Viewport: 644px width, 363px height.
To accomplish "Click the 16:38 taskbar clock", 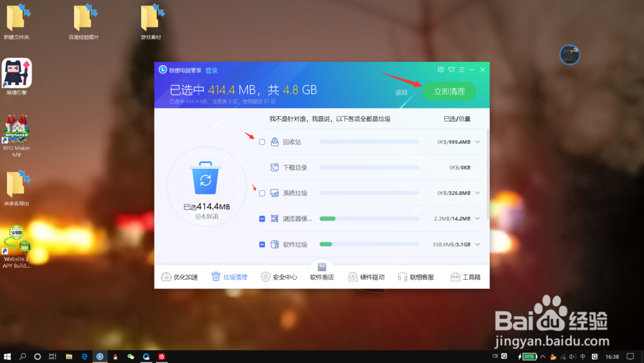I will click(x=612, y=357).
